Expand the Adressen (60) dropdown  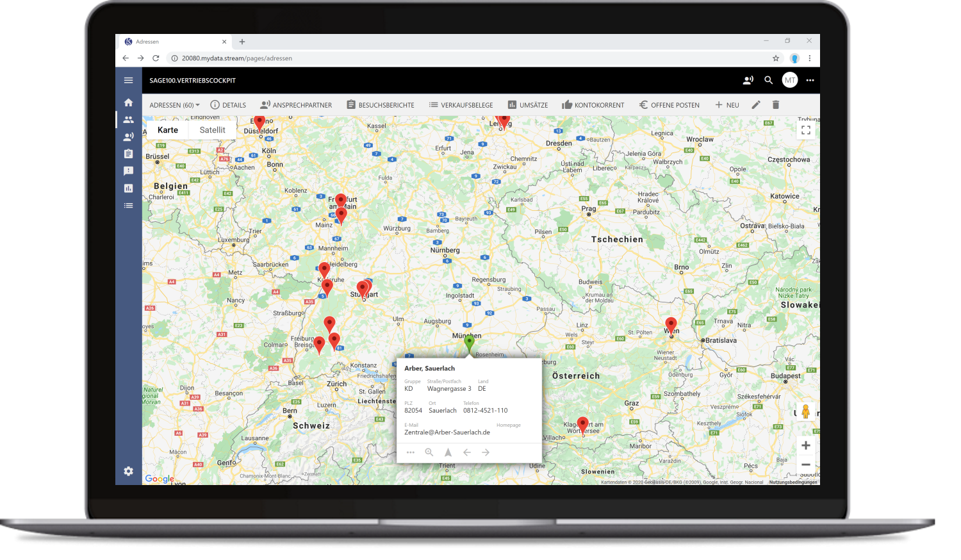click(174, 105)
